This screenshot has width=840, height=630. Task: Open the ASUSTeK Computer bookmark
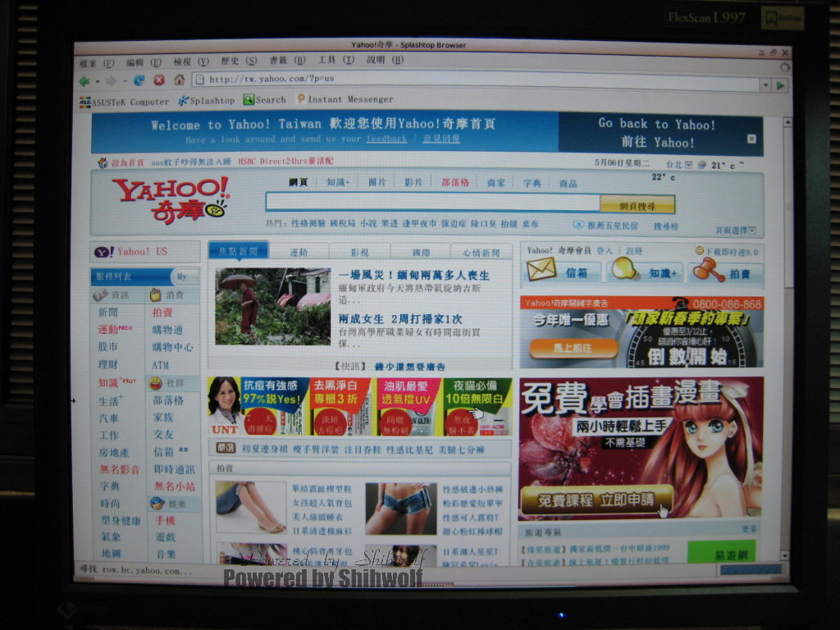(124, 102)
